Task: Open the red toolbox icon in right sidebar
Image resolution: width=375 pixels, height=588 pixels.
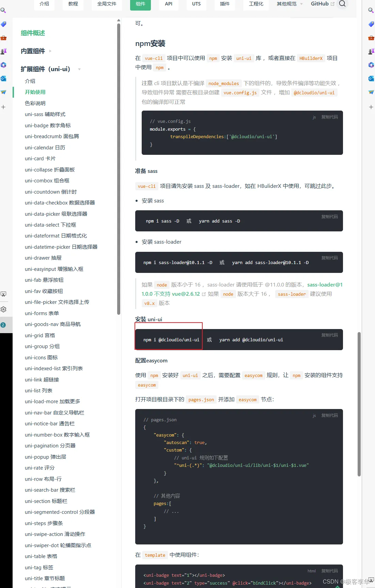Action: coord(371,38)
